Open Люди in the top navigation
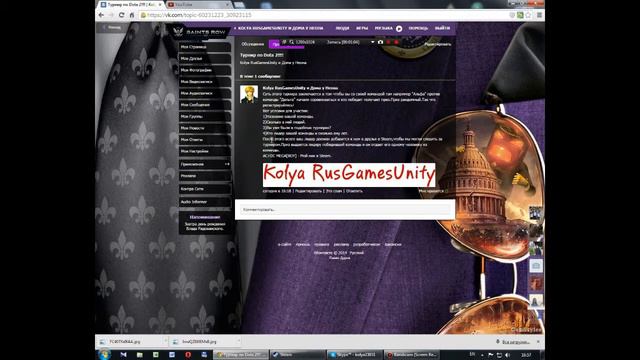This screenshot has height=360, width=640. 342,28
